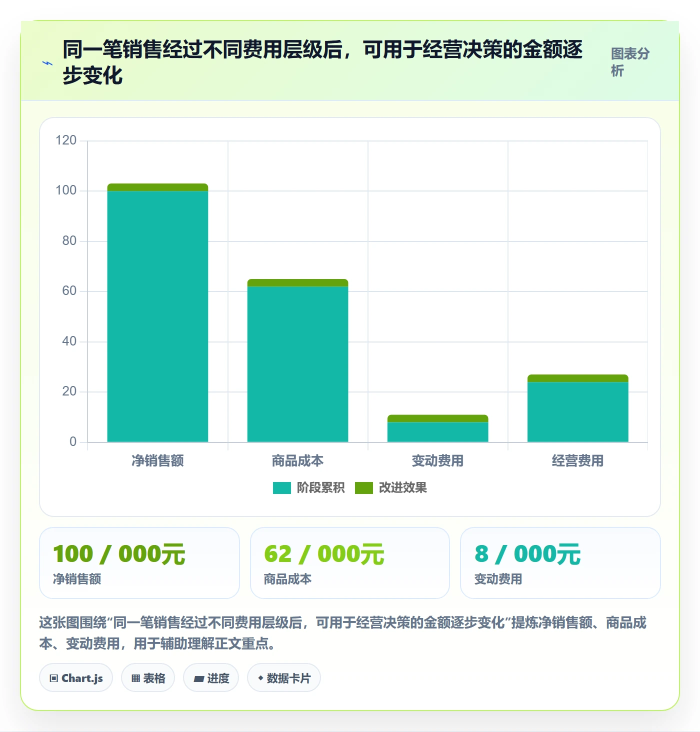Viewport: 700px width, 732px height.
Task: Click the 经营费用 teal bar
Action: (x=577, y=412)
